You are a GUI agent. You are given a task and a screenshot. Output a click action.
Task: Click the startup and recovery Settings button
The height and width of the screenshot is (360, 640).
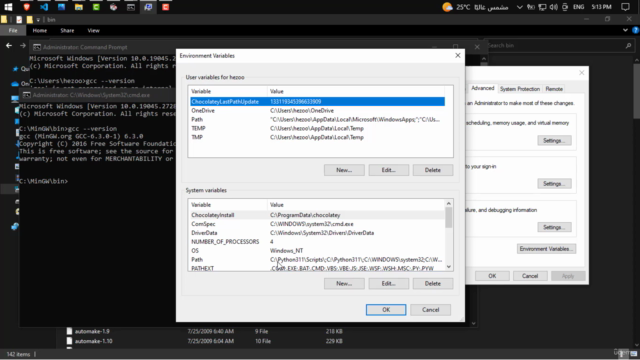554,227
